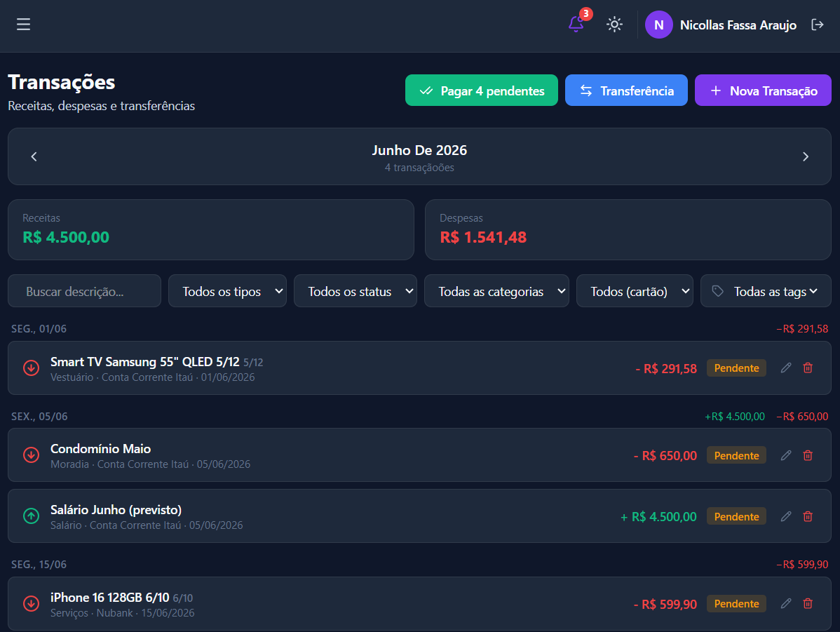Open Todos (cartão) dropdown
840x632 pixels.
click(x=635, y=291)
